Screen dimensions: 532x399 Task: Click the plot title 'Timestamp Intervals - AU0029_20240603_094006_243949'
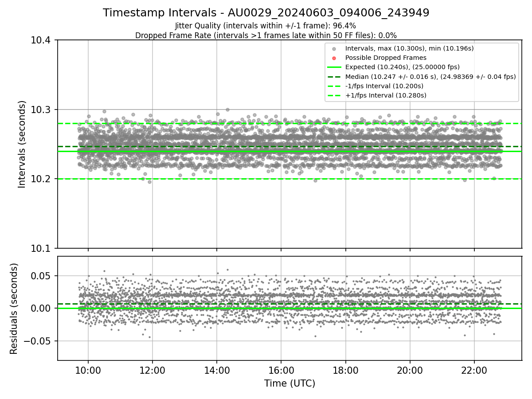[266, 13]
